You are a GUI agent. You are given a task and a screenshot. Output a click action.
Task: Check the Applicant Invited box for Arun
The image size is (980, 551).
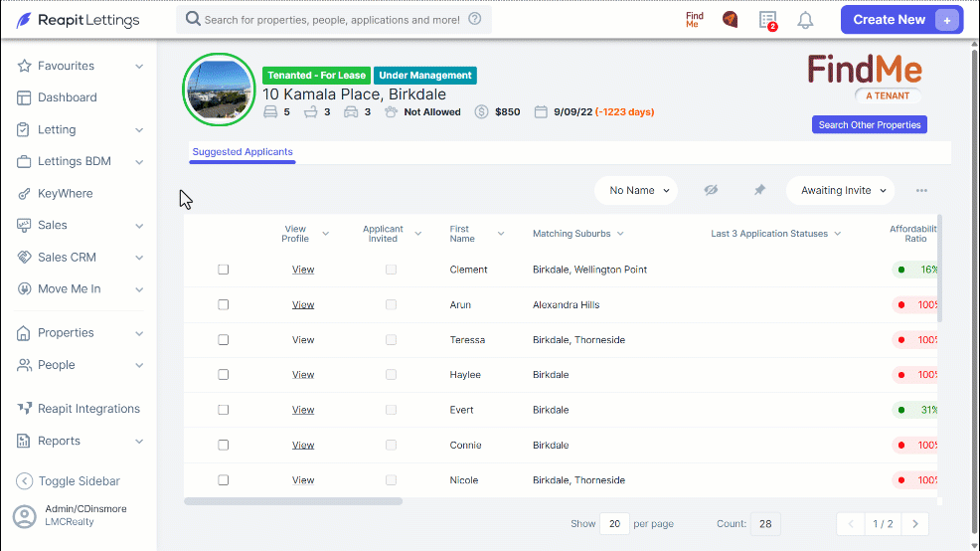pos(391,304)
